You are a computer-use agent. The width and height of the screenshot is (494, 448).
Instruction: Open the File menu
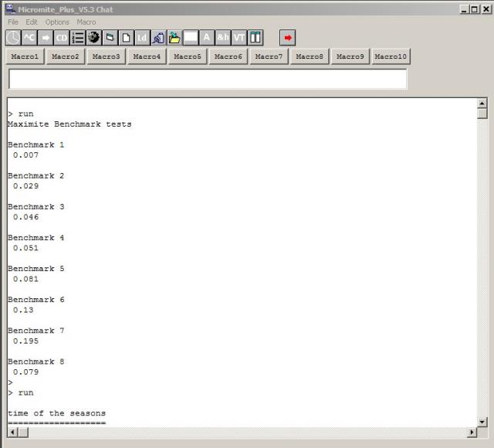(13, 22)
